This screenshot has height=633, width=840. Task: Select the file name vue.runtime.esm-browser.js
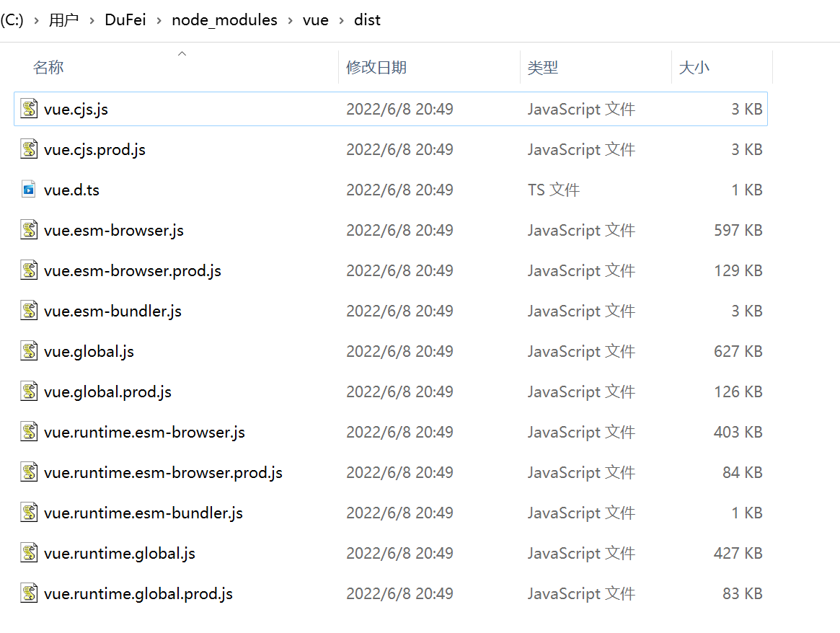pos(145,432)
